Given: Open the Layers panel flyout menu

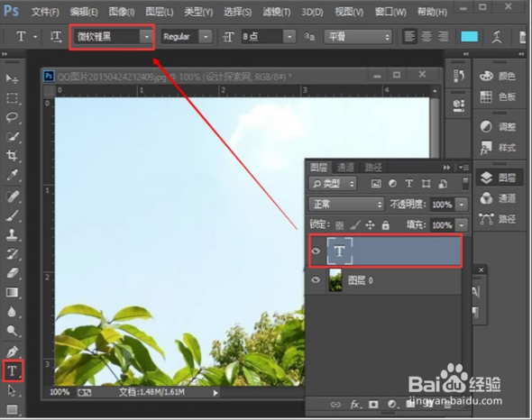Looking at the screenshot, I should [464, 168].
